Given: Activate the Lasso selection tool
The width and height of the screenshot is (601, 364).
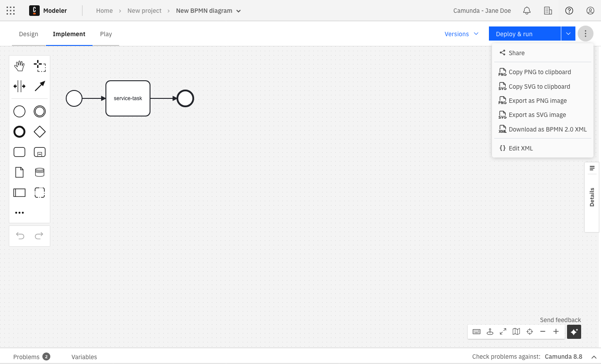Looking at the screenshot, I should click(40, 66).
